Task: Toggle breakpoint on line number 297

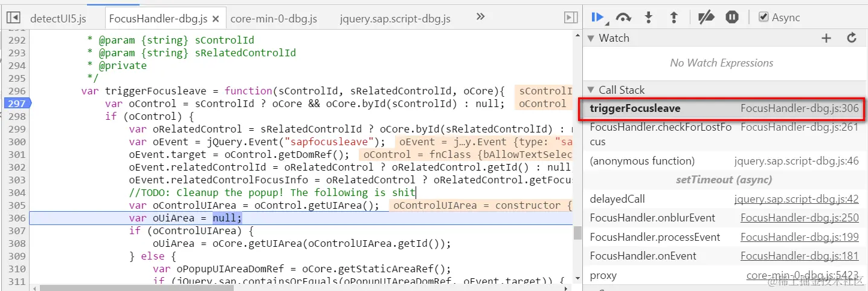Action: coord(16,103)
